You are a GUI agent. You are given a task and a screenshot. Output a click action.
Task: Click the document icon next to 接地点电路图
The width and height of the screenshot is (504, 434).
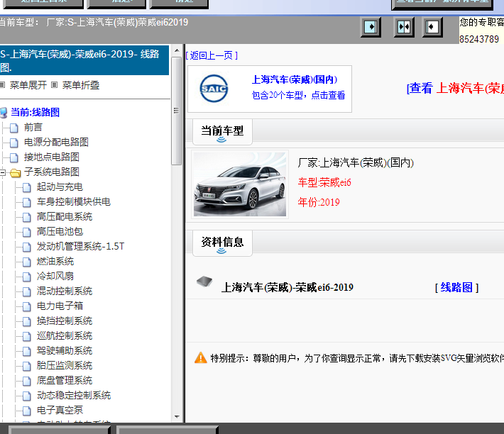[13, 157]
